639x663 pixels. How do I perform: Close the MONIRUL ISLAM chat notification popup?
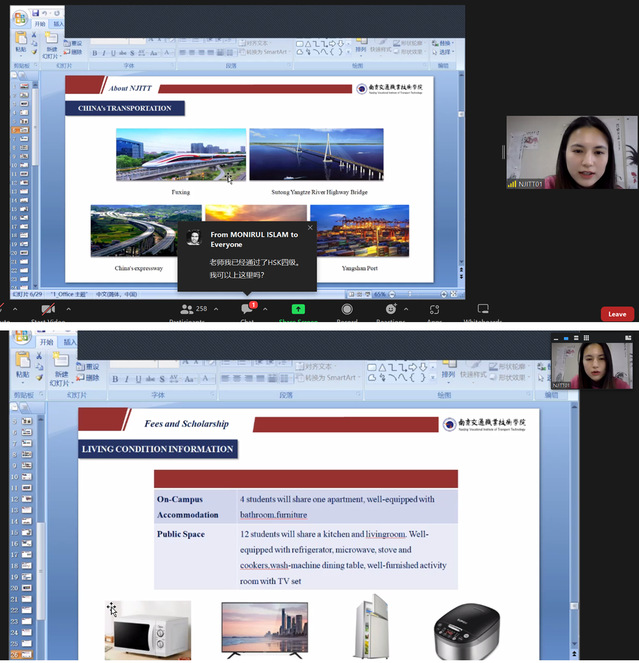[310, 227]
